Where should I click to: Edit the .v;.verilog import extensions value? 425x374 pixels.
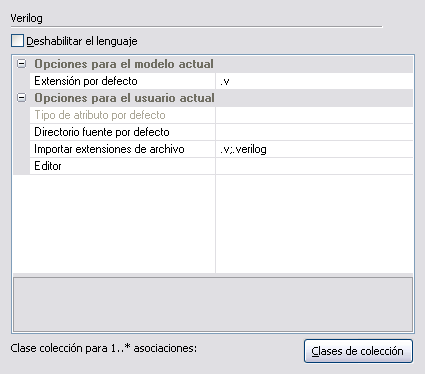tap(314, 149)
